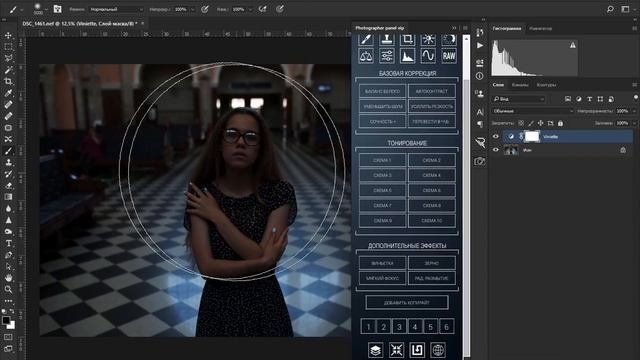Open brush flow dropdown in options bar
Image resolution: width=640 pixels, height=360 pixels.
[x=250, y=9]
